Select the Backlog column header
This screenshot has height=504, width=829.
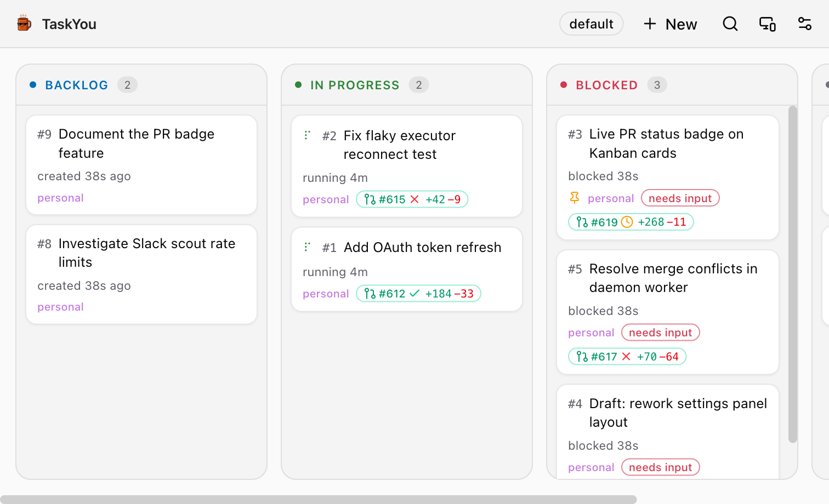point(76,85)
